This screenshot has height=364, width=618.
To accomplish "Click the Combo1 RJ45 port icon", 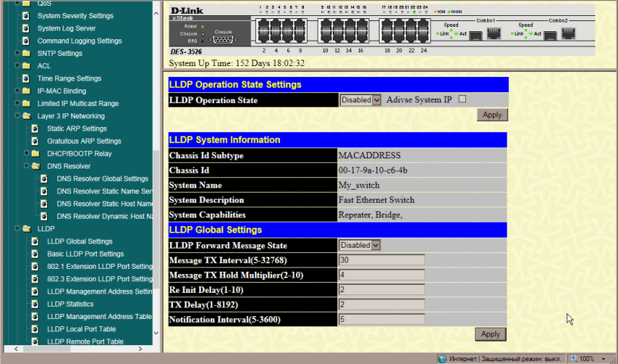I will 493,34.
